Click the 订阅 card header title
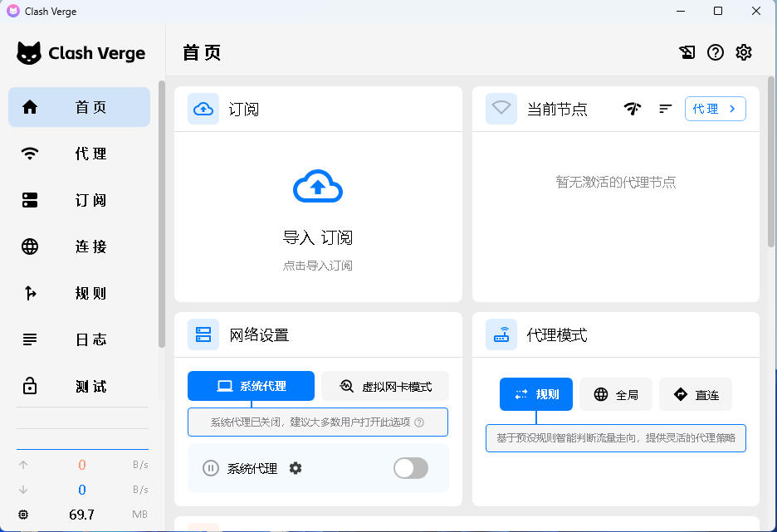The width and height of the screenshot is (777, 532). [x=244, y=109]
